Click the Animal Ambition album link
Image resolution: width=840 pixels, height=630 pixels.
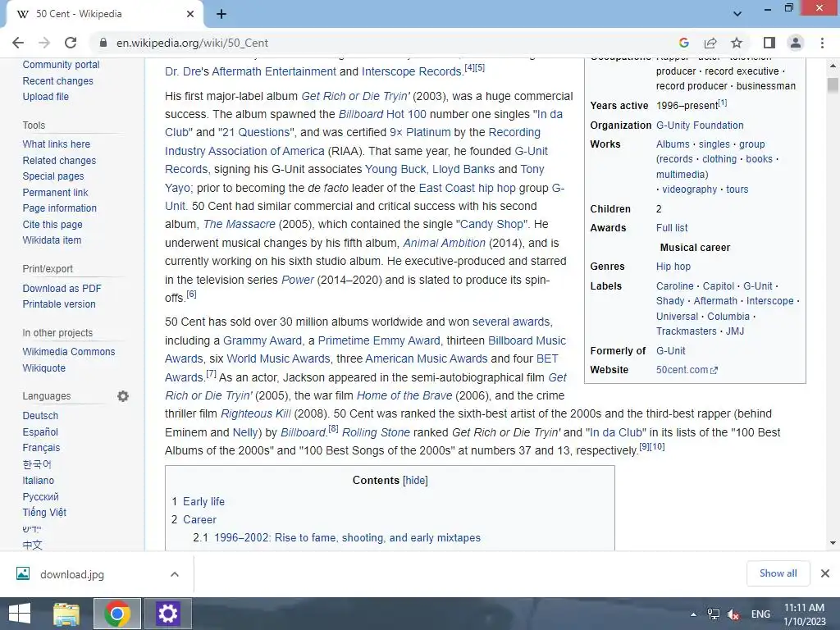444,243
